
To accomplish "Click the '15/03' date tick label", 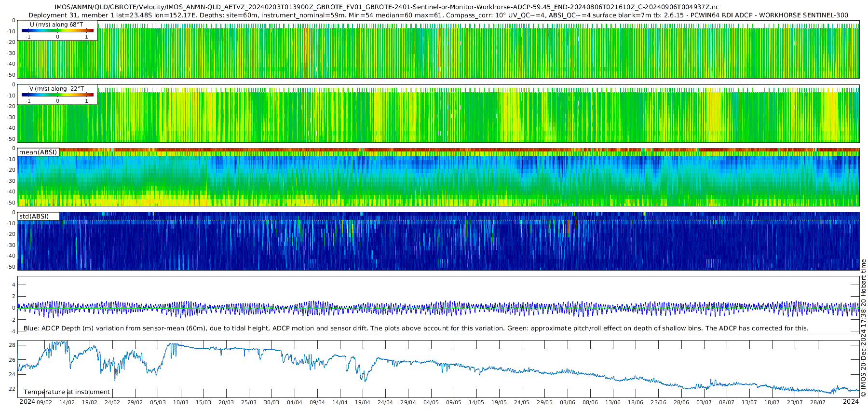I will point(203,402).
